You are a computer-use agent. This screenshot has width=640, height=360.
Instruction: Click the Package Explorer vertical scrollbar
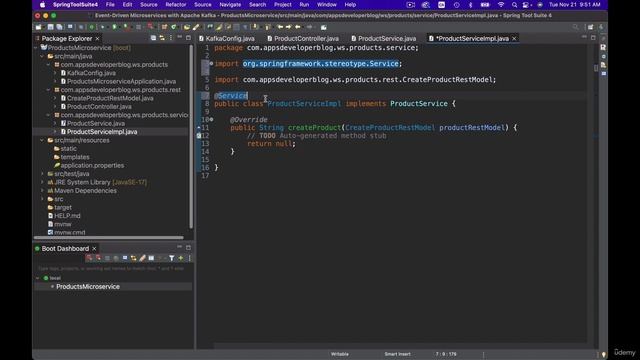[x=191, y=137]
